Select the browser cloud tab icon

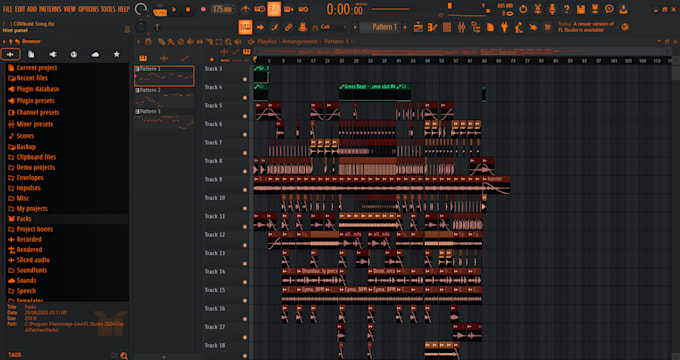(x=95, y=54)
